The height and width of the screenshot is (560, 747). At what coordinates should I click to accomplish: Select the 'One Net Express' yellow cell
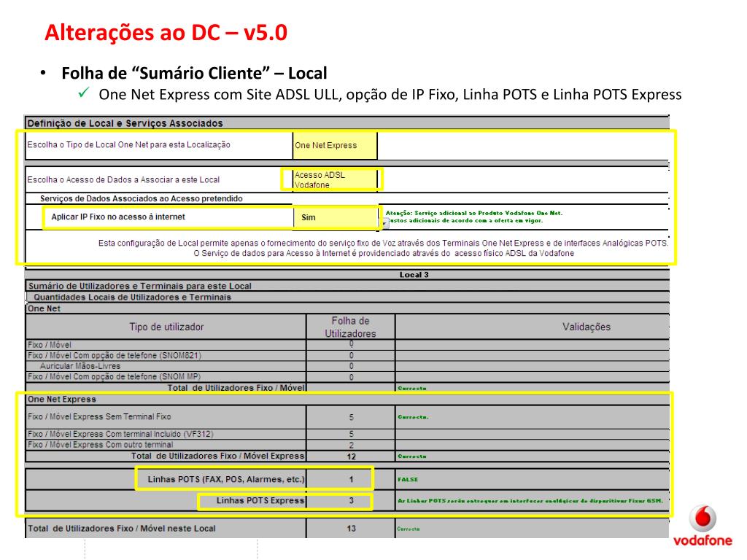point(335,146)
